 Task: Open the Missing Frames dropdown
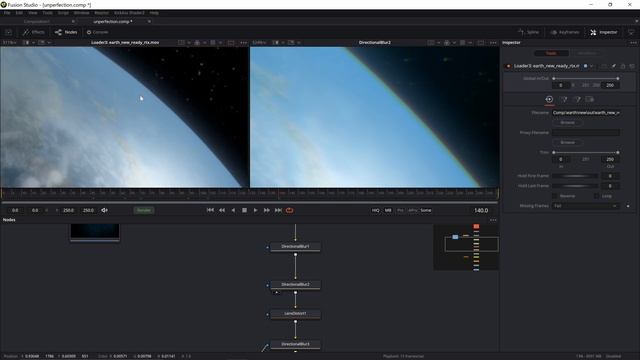586,206
